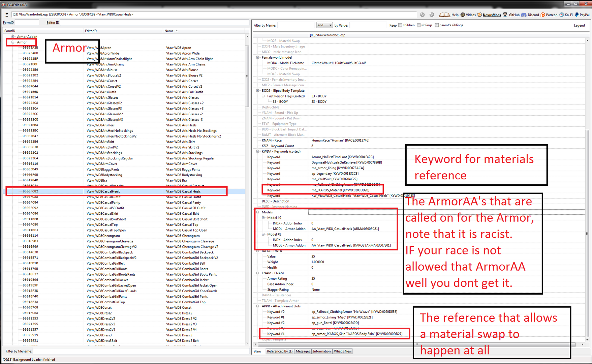This screenshot has width=592, height=364.
Task: Open the Ko-Fi page
Action: [566, 15]
